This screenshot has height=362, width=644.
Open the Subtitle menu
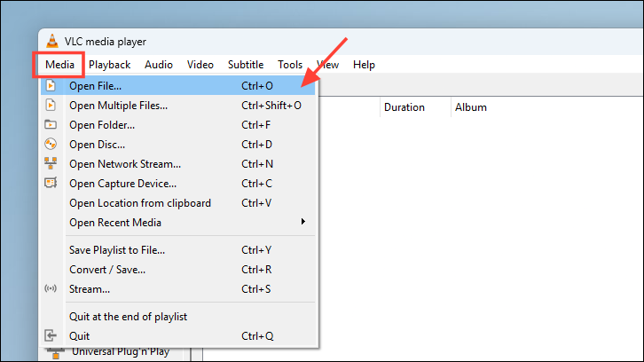click(x=245, y=65)
